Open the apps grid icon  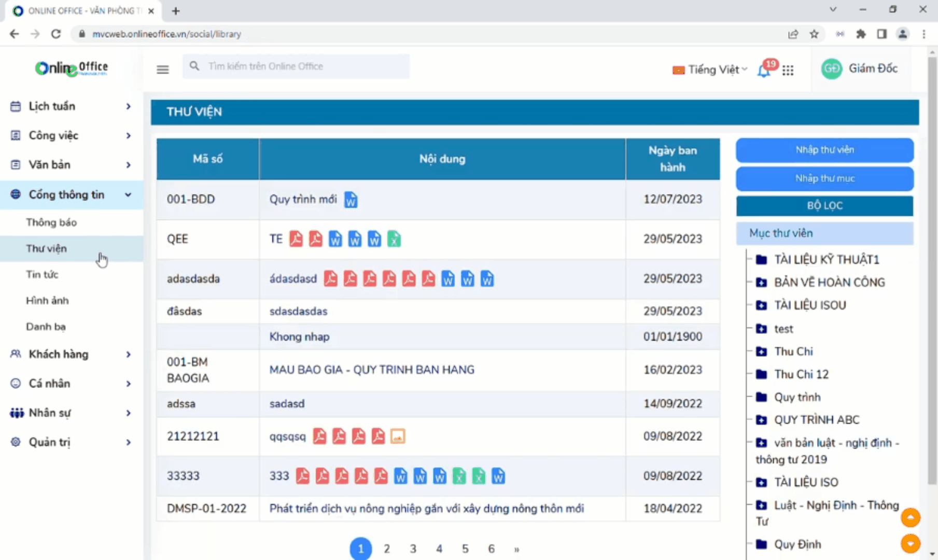[x=788, y=70]
